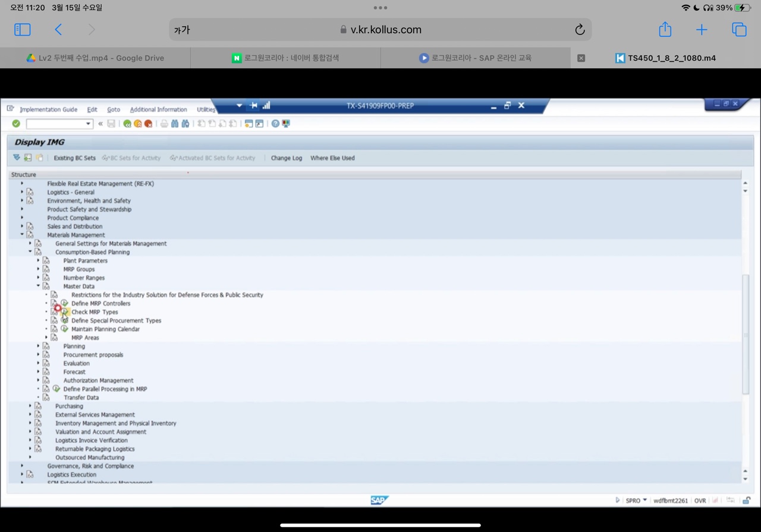
Task: Open documentation icon for MRP Areas
Action: 54,338
